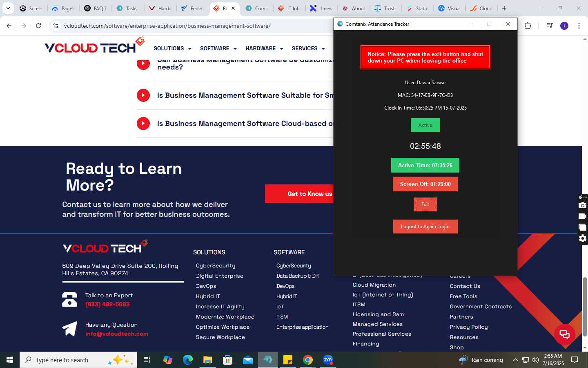
Task: Open Google Chrome from the taskbar
Action: point(308,360)
